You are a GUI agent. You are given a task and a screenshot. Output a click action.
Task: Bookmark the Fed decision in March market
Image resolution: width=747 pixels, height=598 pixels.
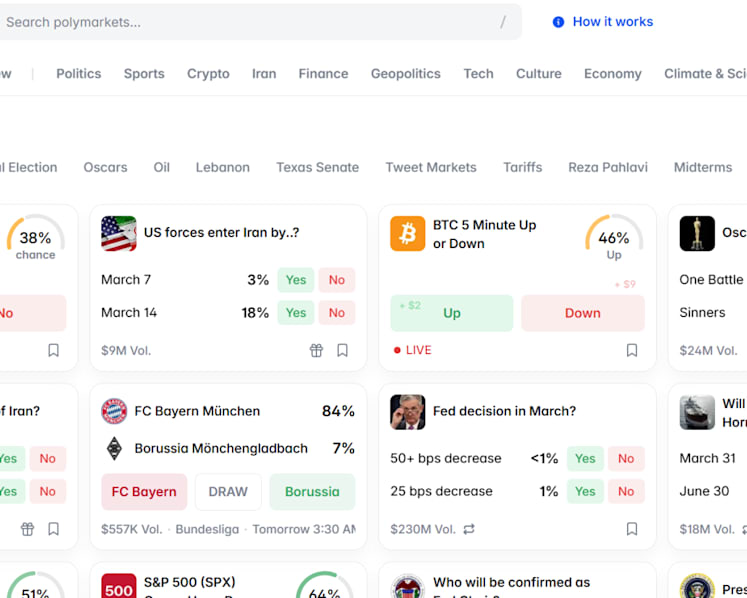tap(632, 529)
